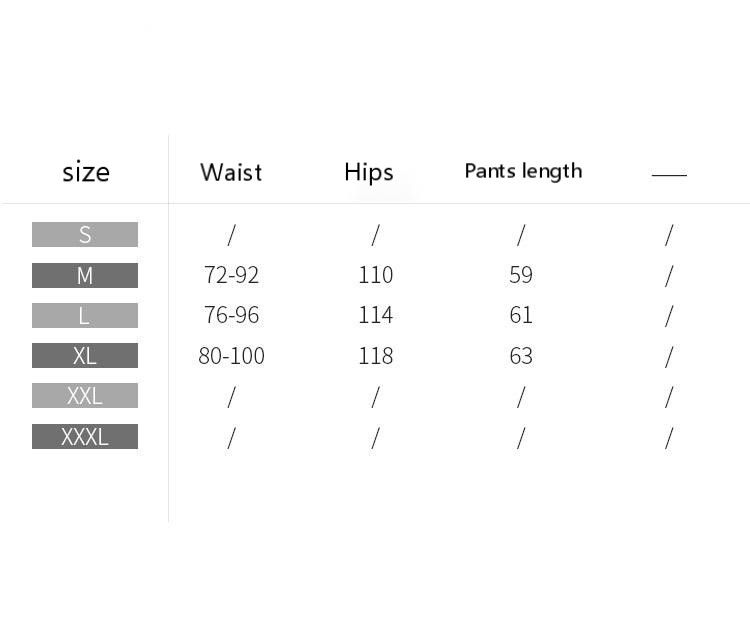Click the 61 pants length cell
750x620 pixels.
(x=521, y=315)
